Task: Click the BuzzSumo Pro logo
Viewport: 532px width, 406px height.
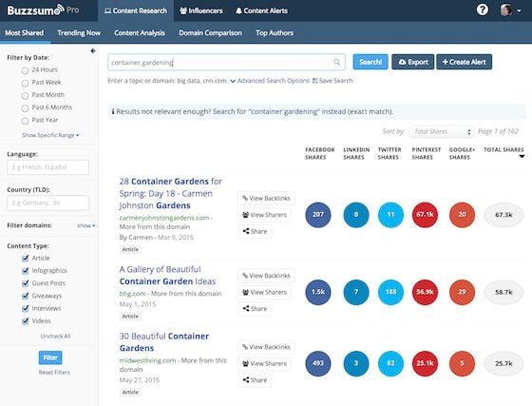Action: (x=43, y=10)
